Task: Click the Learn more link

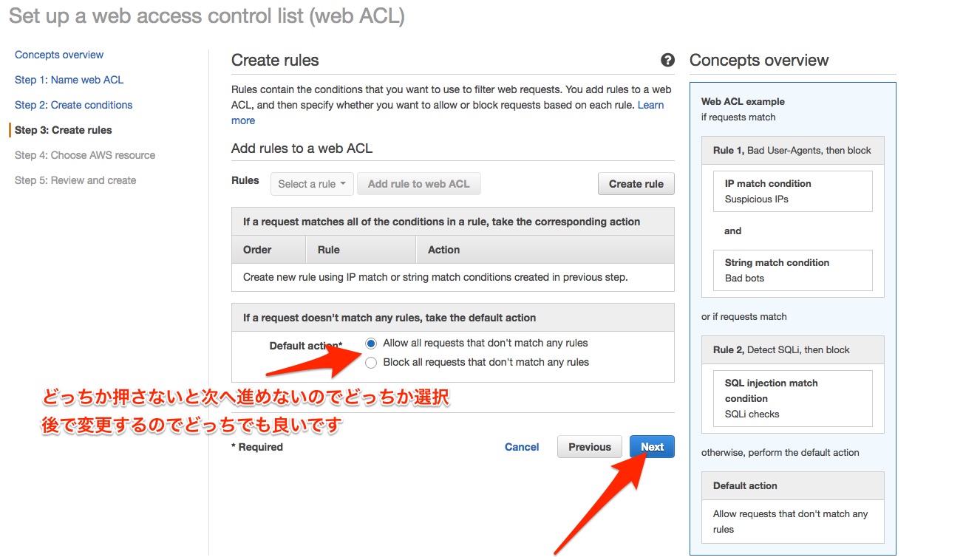Action: point(651,104)
